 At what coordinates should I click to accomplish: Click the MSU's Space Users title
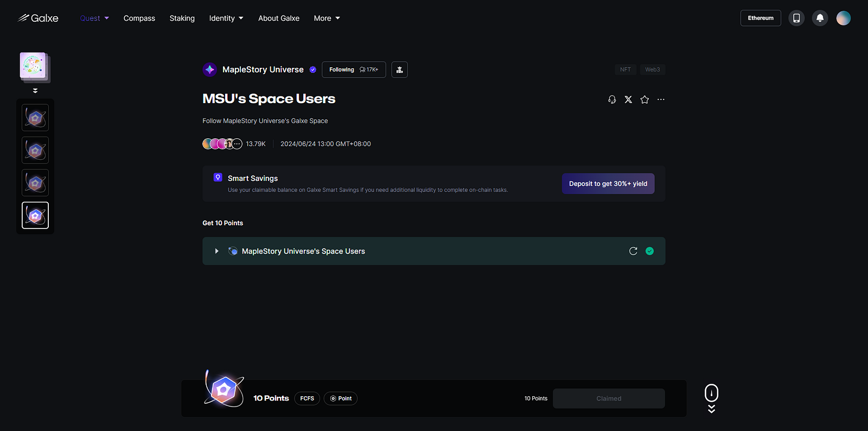269,99
